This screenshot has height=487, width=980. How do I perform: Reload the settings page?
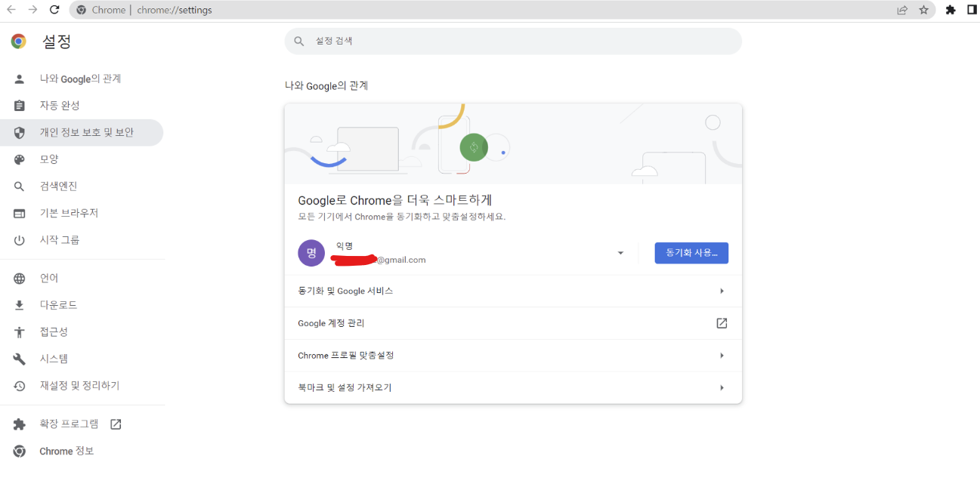[54, 10]
